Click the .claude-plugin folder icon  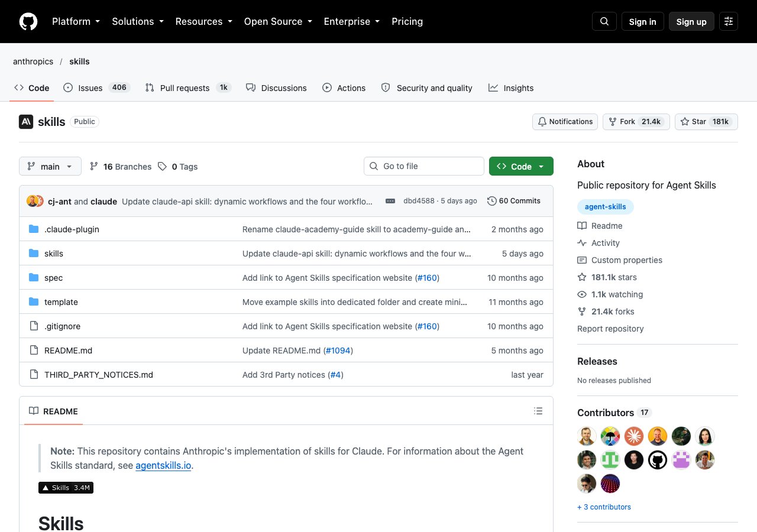34,229
